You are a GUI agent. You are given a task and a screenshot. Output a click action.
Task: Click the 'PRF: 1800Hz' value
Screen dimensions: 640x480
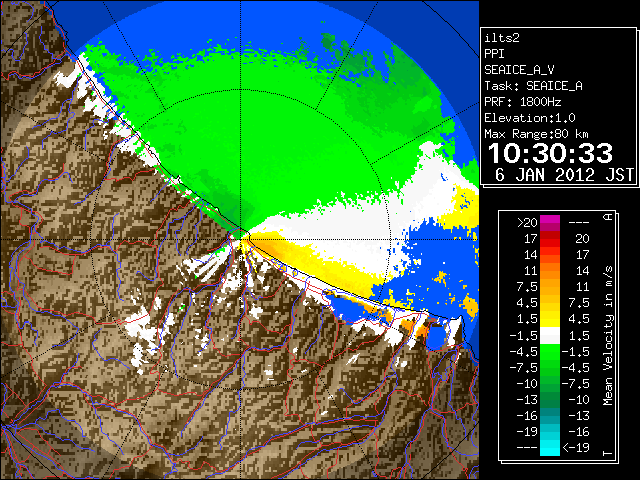(x=523, y=102)
